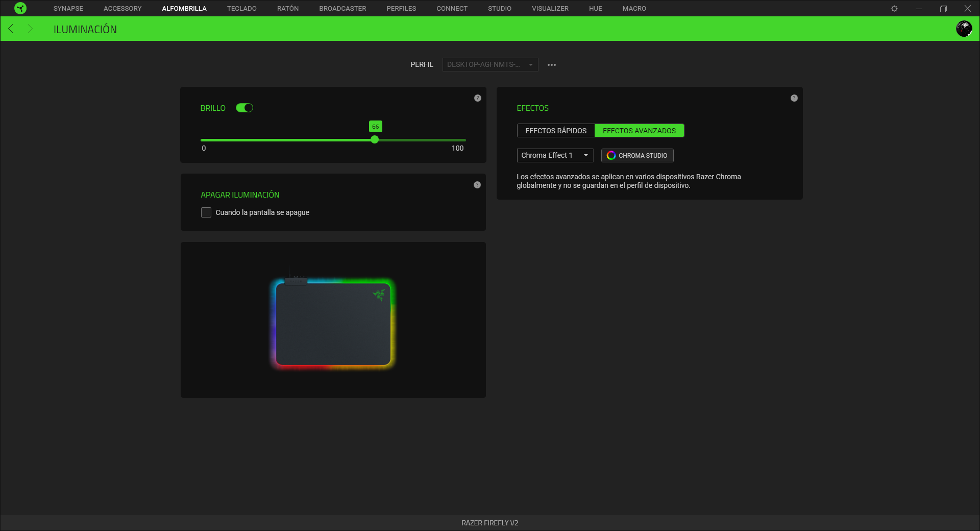980x531 pixels.
Task: Click the help icon in Efectos panel
Action: [x=794, y=98]
